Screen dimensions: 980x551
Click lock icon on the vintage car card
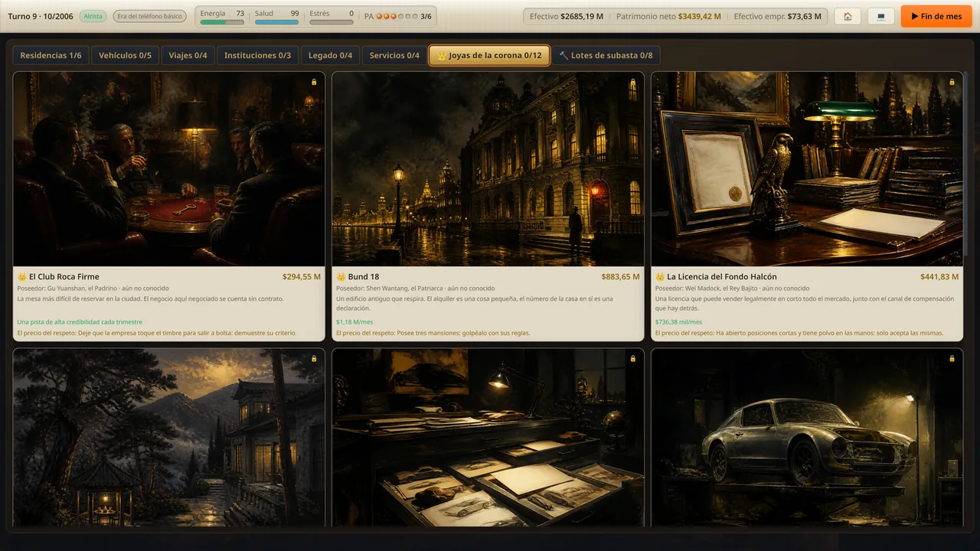click(x=952, y=358)
